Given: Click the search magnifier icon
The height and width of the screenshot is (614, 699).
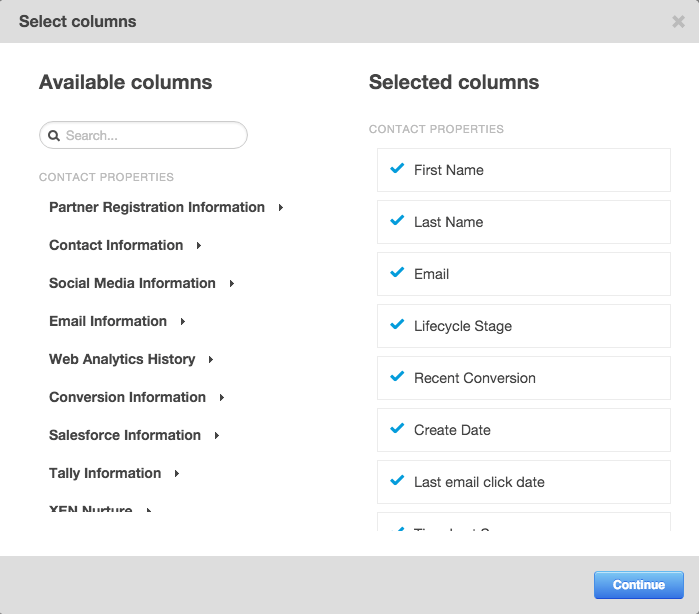Looking at the screenshot, I should [x=54, y=136].
